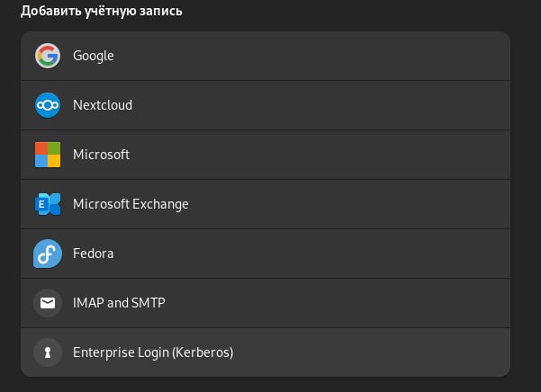Click the envelope icon for IMAP and SMTP
541x392 pixels.
pyautogui.click(x=47, y=303)
